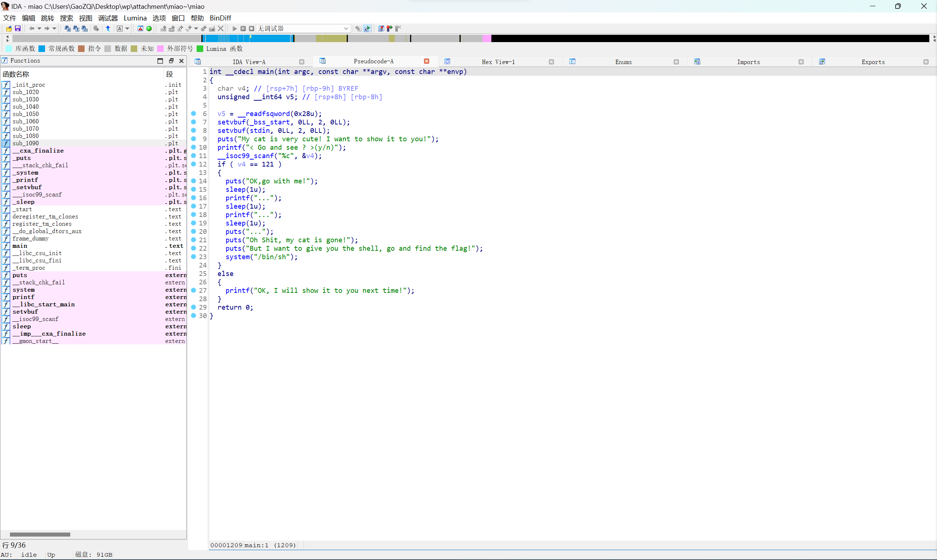Jump back with the left arrow icon
Image resolution: width=937 pixels, height=560 pixels.
[x=32, y=29]
